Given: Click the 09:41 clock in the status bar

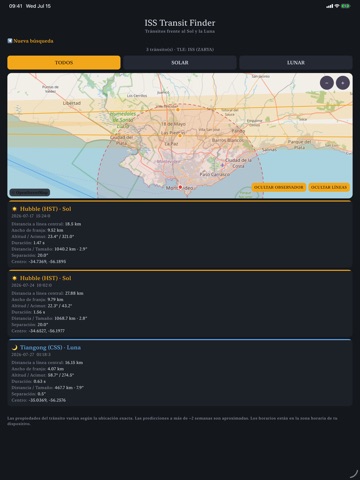Looking at the screenshot, I should point(16,6).
